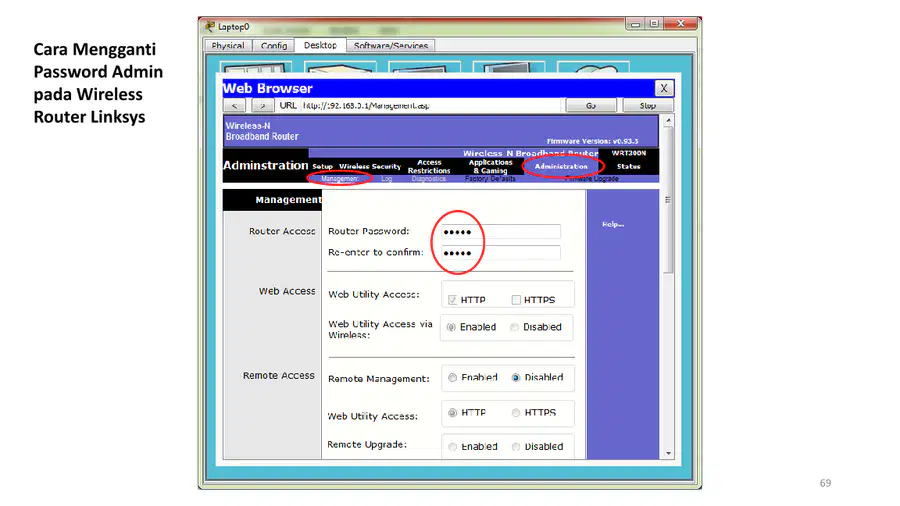
Task: Select Enabled for Web Utility Access via Wireless
Action: (x=451, y=327)
